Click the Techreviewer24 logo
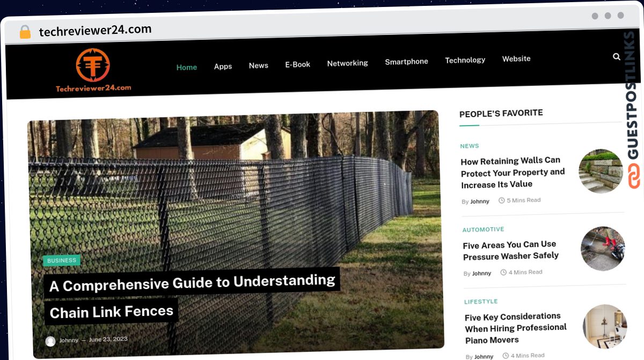Viewport: 644px width, 360px height. [x=93, y=70]
